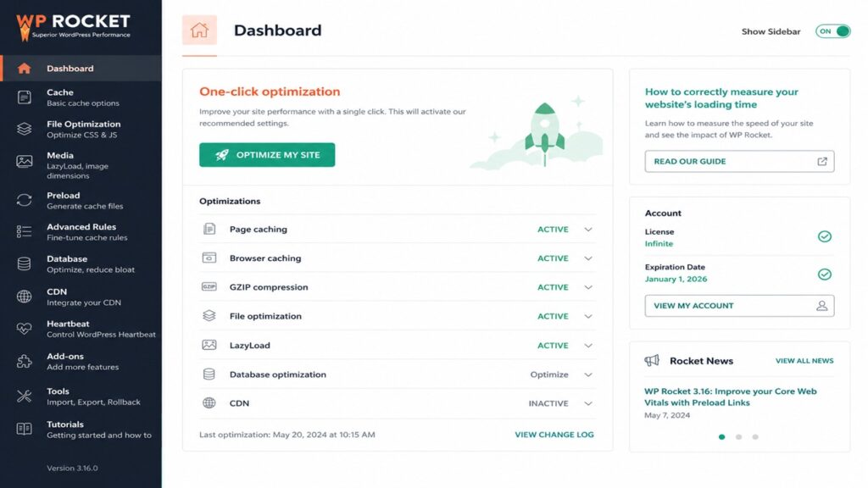Click the Last optimization timestamp text

tap(287, 435)
